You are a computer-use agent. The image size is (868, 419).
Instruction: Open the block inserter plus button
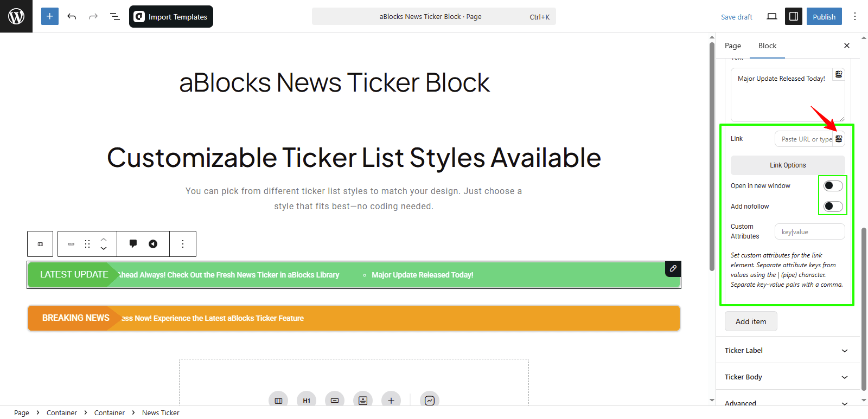pos(49,16)
